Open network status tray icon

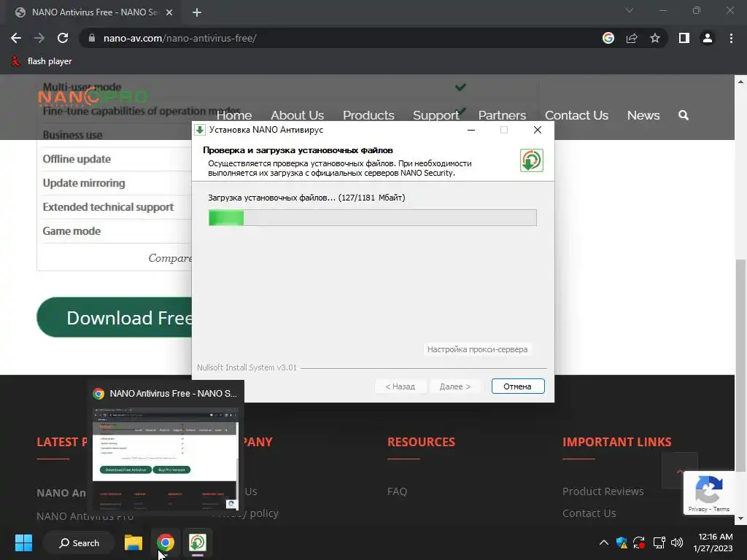[x=659, y=542]
